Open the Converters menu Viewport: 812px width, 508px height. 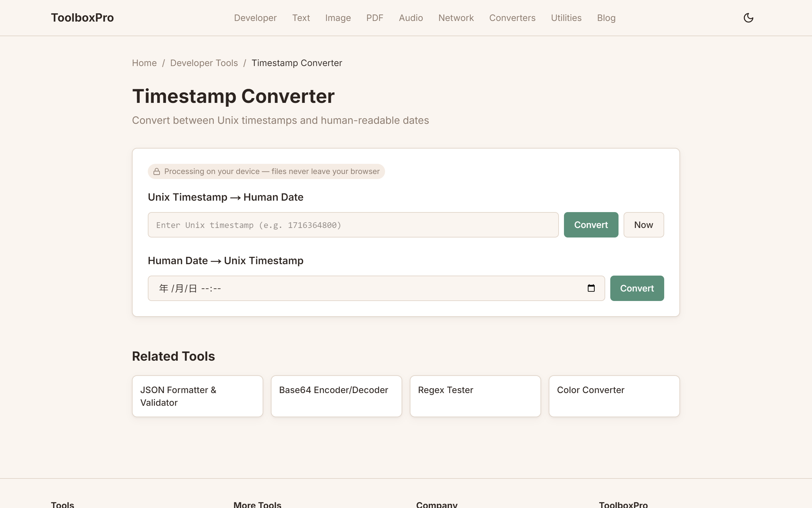pos(512,18)
